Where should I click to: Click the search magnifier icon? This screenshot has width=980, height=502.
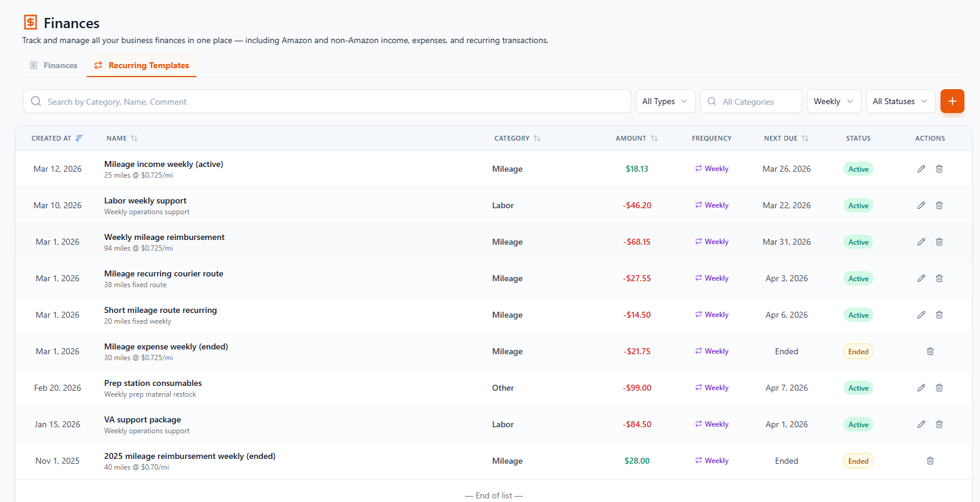pos(36,101)
